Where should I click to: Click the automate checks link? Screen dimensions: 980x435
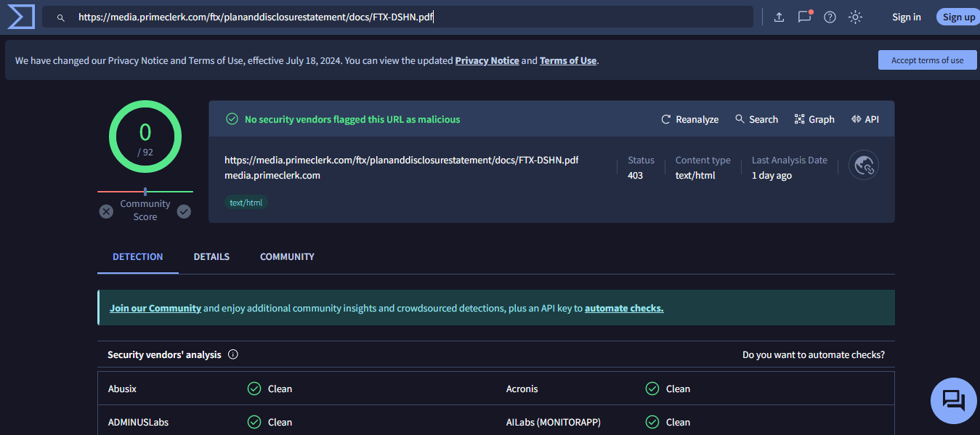624,308
